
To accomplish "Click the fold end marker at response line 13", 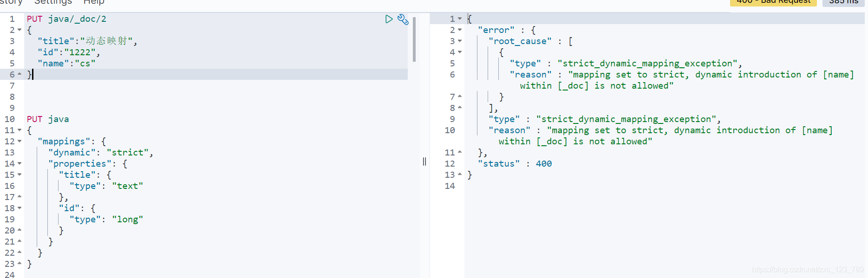I will pos(460,175).
